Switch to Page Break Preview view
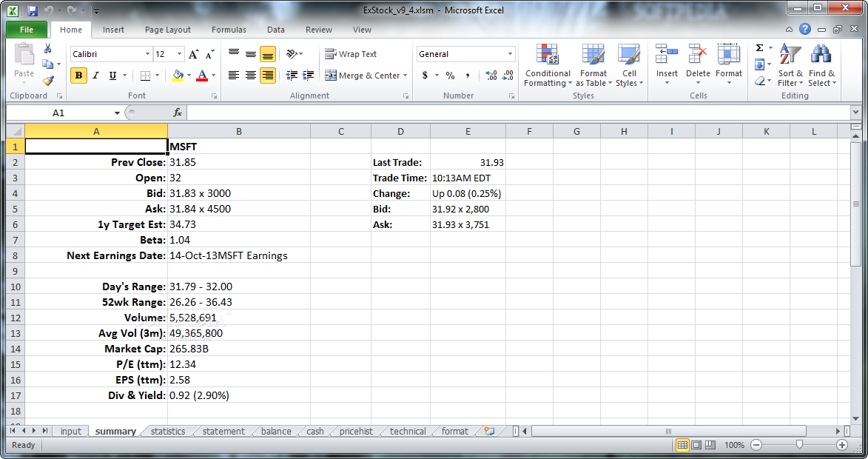This screenshot has width=868, height=459. (710, 445)
